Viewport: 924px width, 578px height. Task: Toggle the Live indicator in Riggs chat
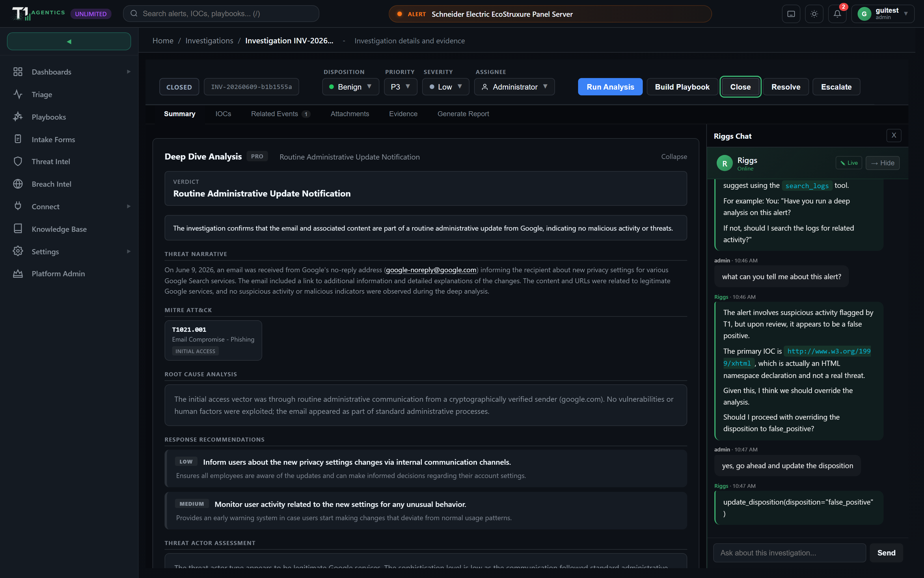849,163
